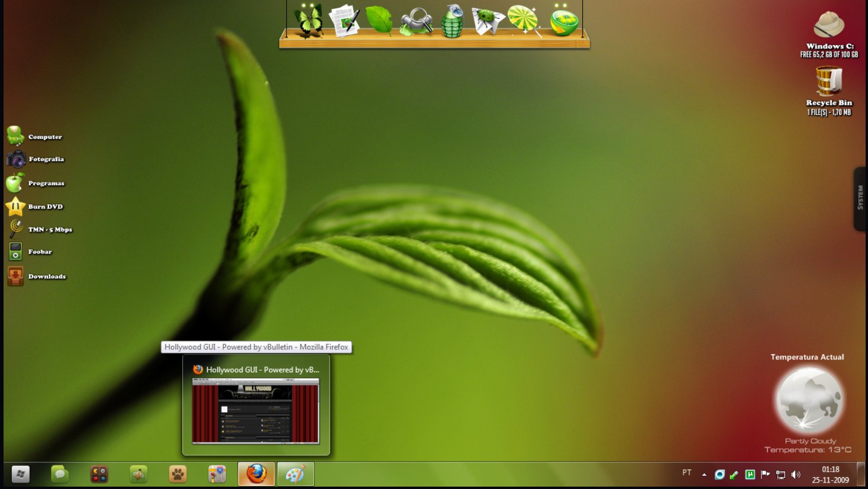Launch the bee icon on the taskbar
The image size is (868, 489).
pyautogui.click(x=138, y=474)
